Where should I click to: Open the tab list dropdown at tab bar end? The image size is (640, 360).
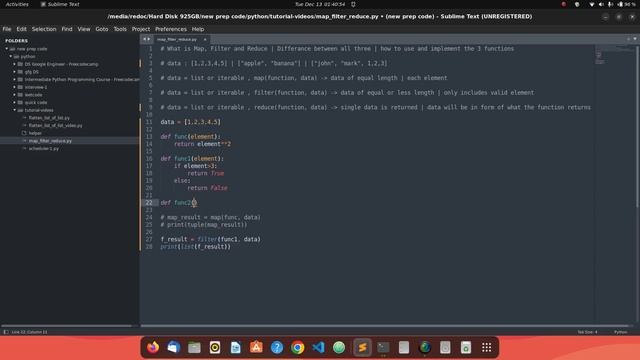(x=635, y=39)
